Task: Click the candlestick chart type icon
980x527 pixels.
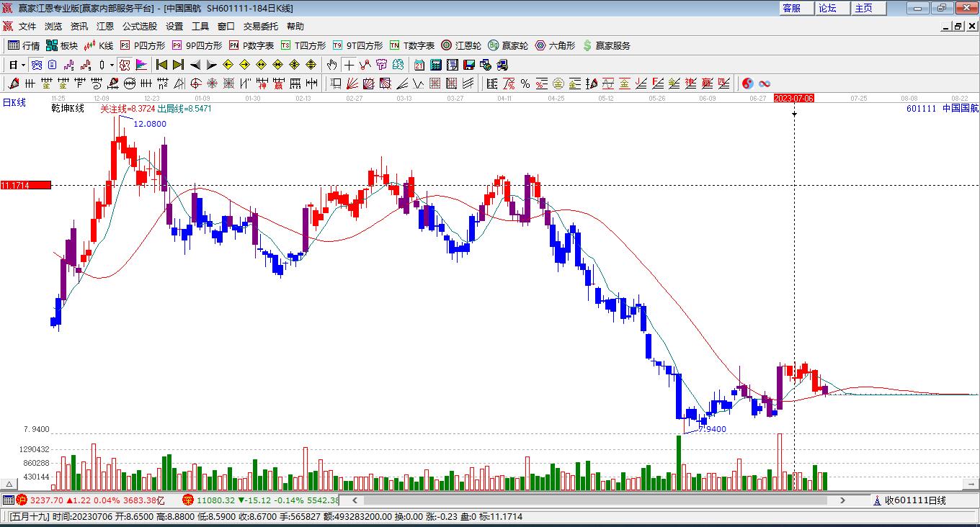Action: click(x=102, y=65)
